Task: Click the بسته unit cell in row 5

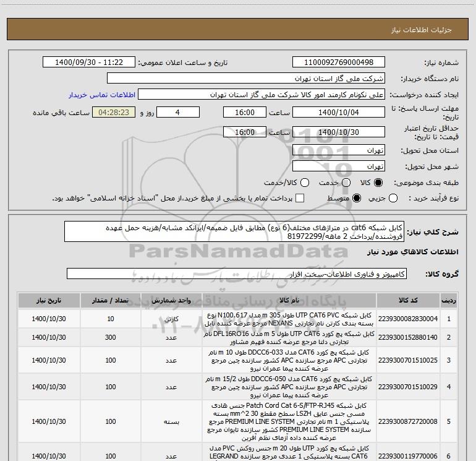Action: [x=171, y=421]
